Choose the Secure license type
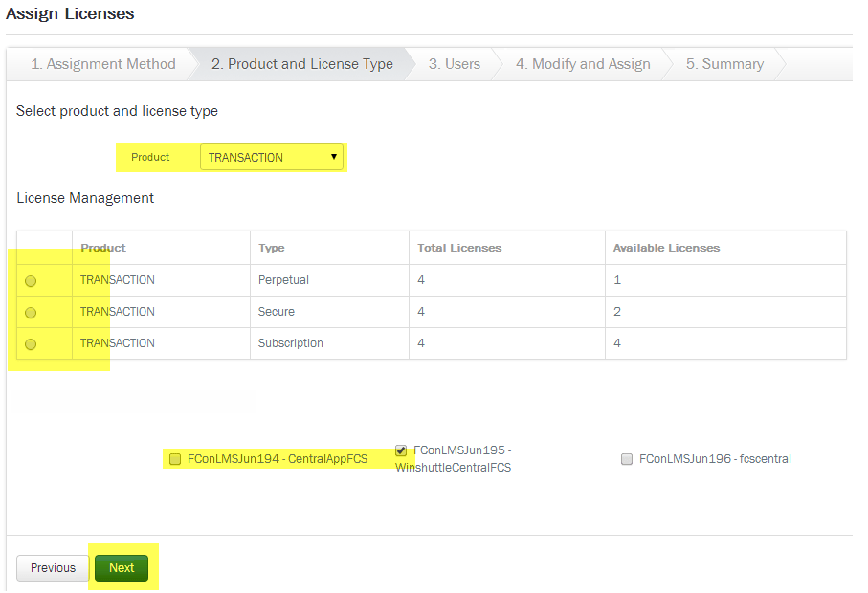This screenshot has height=593, width=868. (30, 312)
